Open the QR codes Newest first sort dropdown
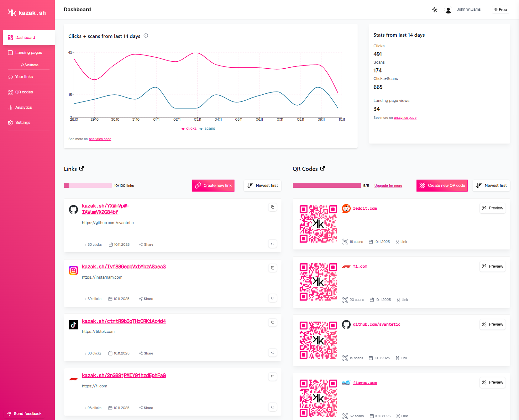Screen dimensions: 519x420 (491, 186)
